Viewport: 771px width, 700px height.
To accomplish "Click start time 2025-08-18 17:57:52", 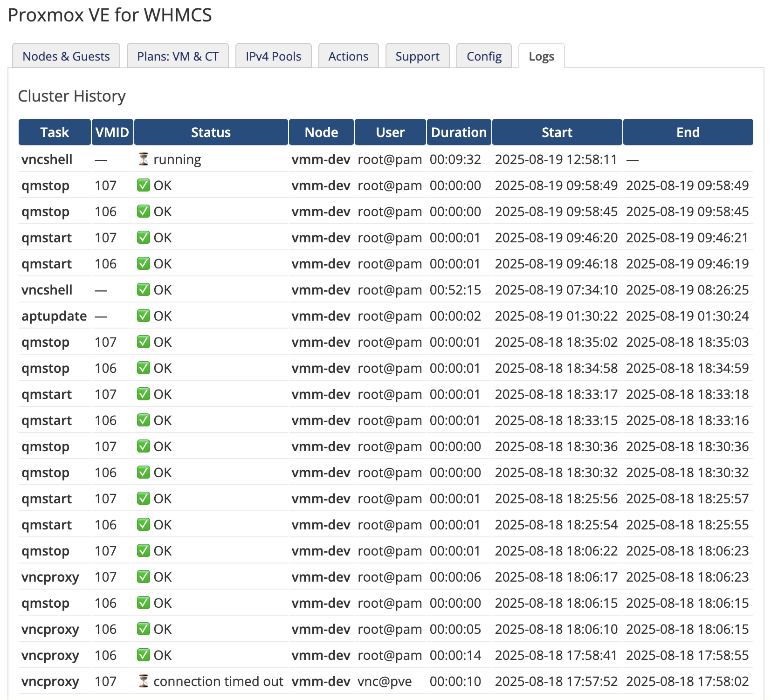I will (x=556, y=681).
